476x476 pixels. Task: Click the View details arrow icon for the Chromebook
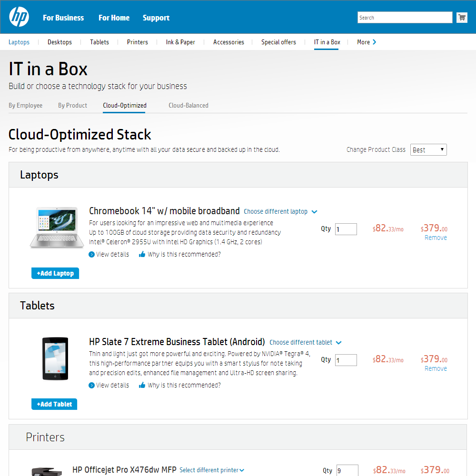point(91,254)
